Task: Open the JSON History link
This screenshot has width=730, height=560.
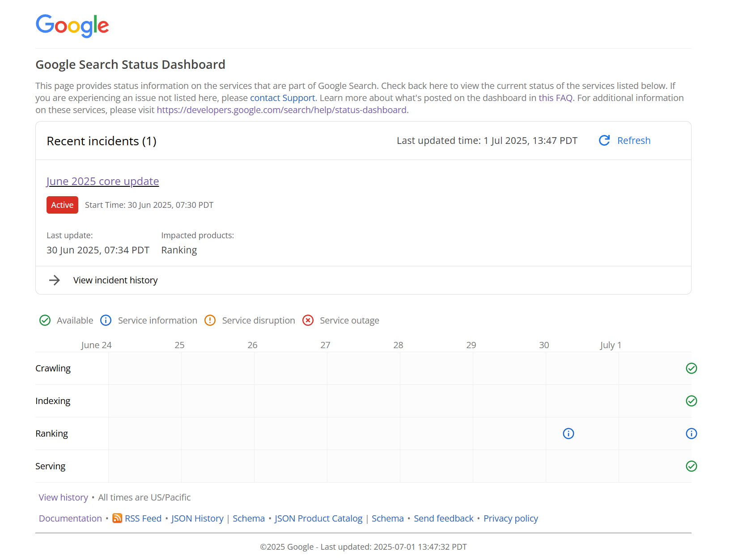Action: (198, 518)
